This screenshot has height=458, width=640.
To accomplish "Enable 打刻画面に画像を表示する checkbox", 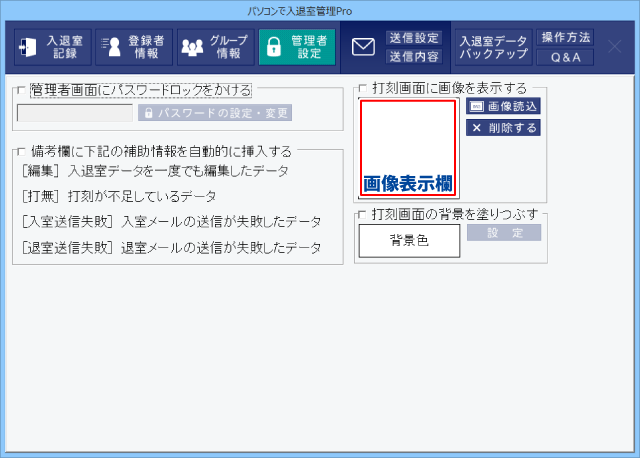I will [362, 88].
